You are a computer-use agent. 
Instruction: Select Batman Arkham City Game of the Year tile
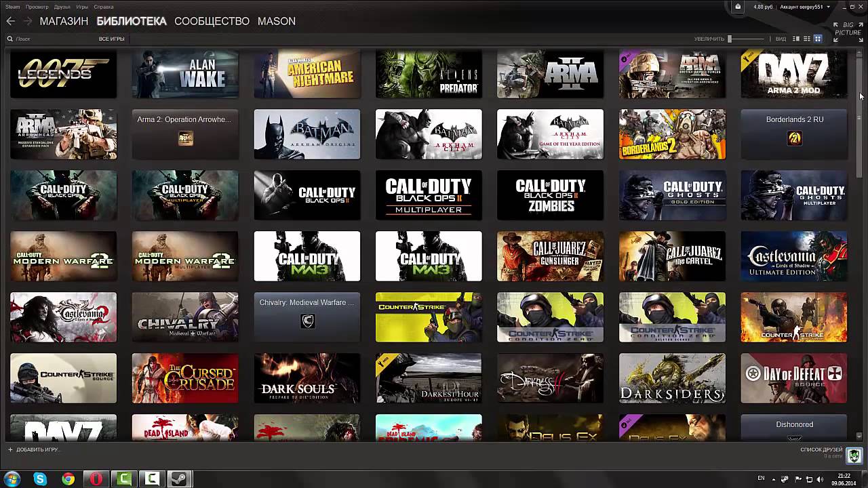550,134
